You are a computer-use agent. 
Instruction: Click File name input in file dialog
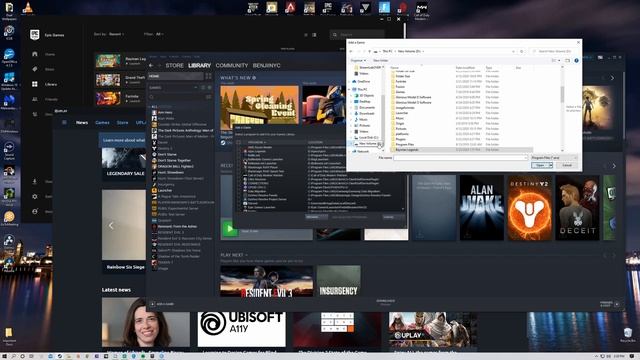[x=460, y=158]
